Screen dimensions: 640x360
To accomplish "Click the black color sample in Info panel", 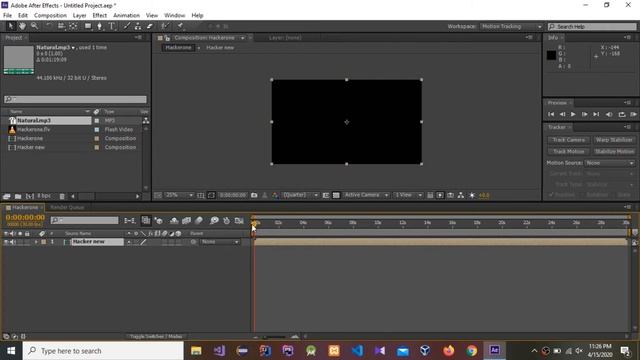I will click(551, 55).
